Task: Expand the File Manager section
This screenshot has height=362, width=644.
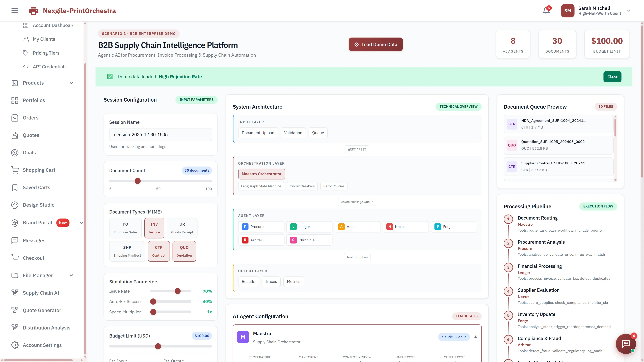Action: pyautogui.click(x=71, y=275)
